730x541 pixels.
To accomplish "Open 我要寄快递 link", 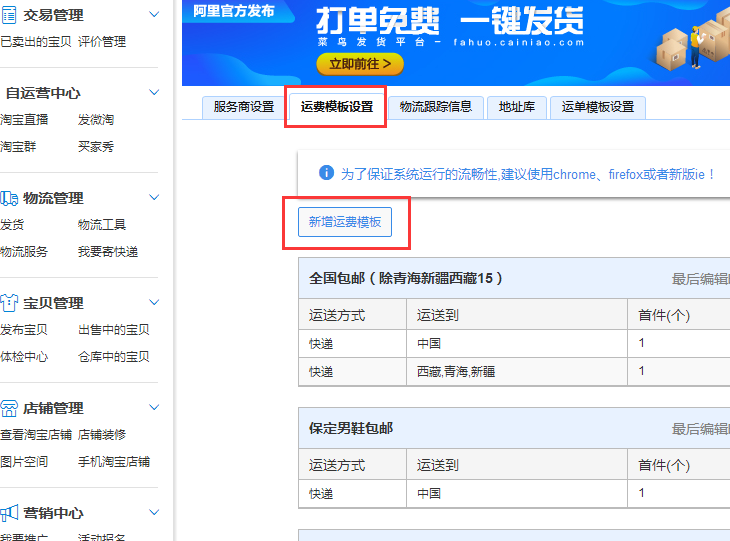I will click(x=108, y=252).
